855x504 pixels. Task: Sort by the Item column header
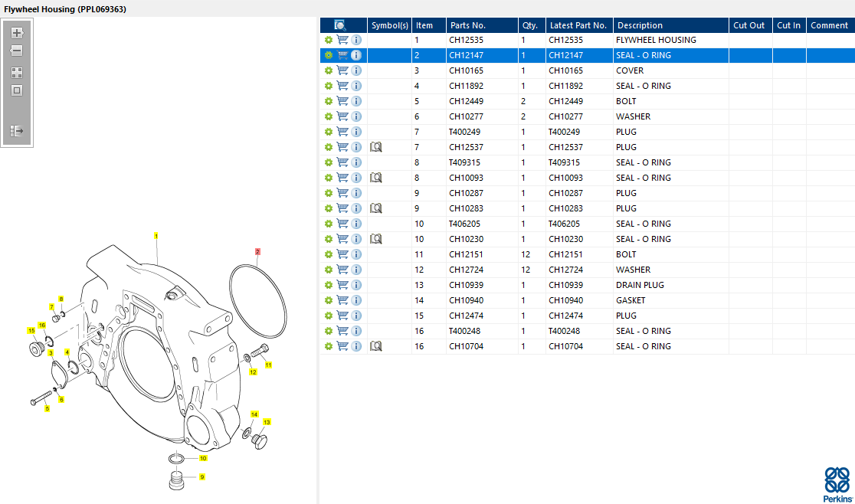click(428, 25)
